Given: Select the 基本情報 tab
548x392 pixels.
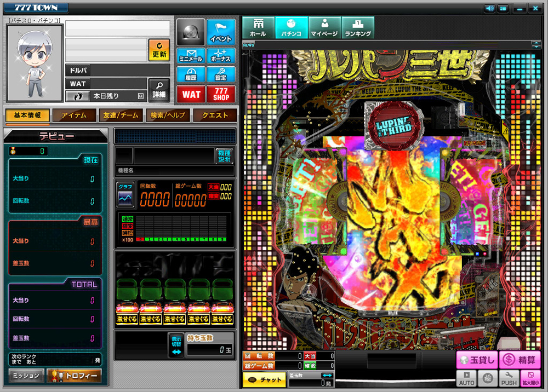Looking at the screenshot, I should (x=27, y=116).
